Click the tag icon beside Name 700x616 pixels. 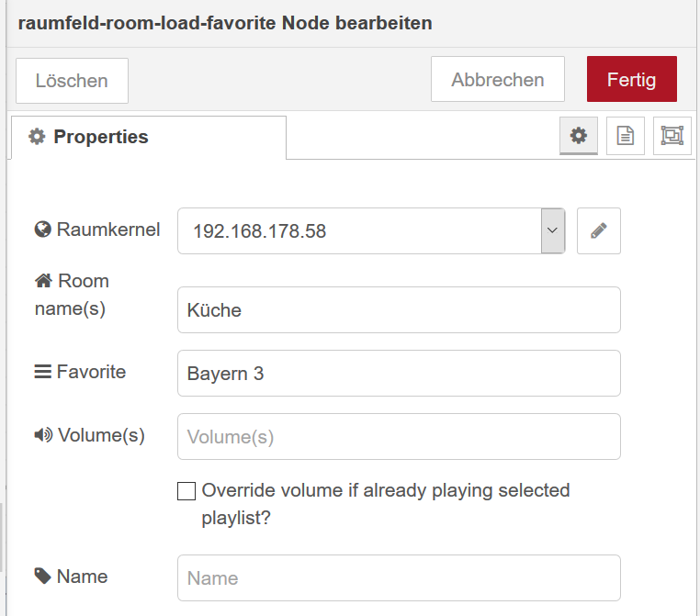pos(43,576)
